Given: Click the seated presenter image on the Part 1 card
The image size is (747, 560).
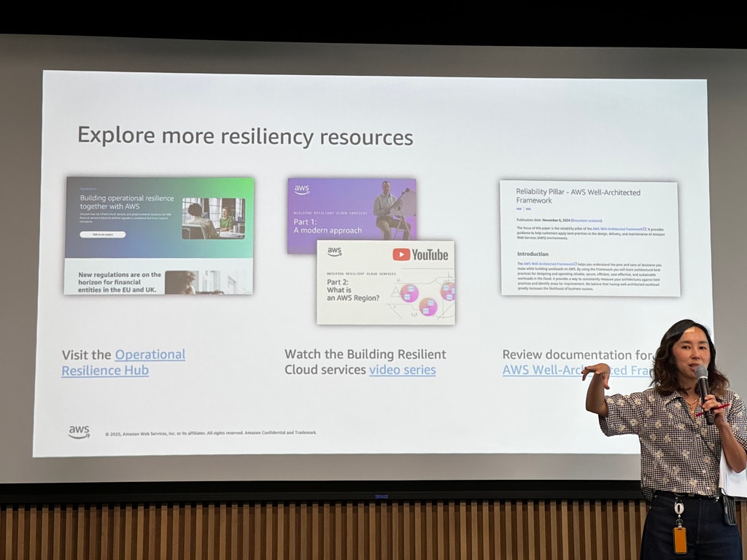Looking at the screenshot, I should (x=393, y=209).
